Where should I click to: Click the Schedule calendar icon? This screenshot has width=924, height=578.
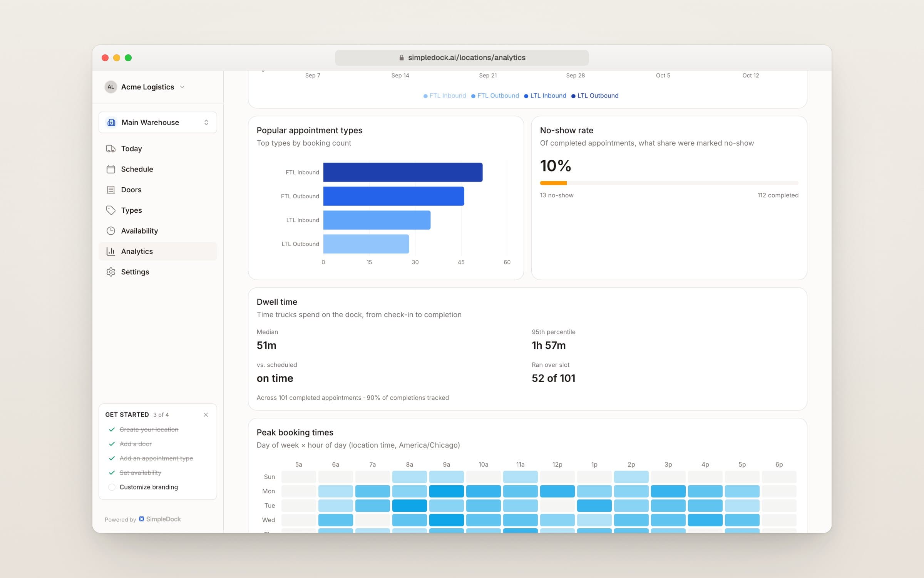click(x=111, y=169)
